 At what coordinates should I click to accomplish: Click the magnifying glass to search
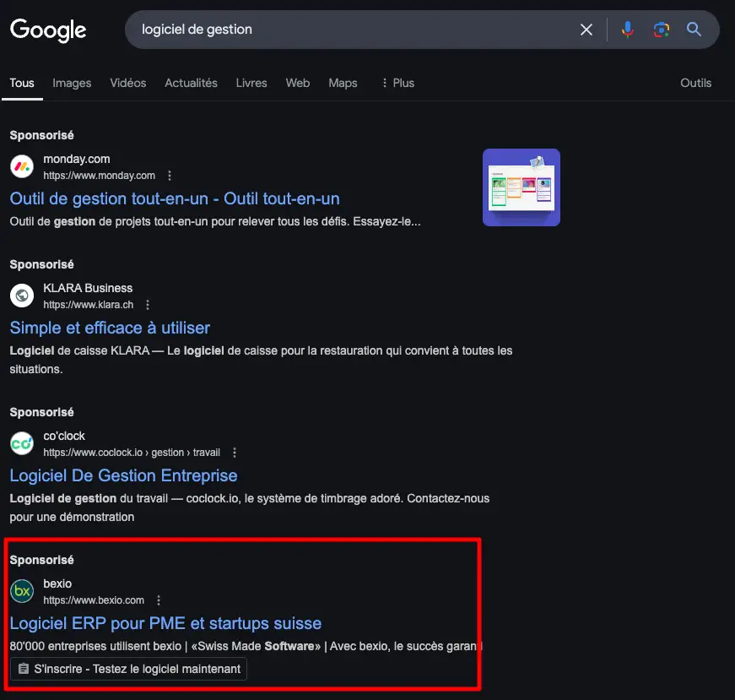694,29
